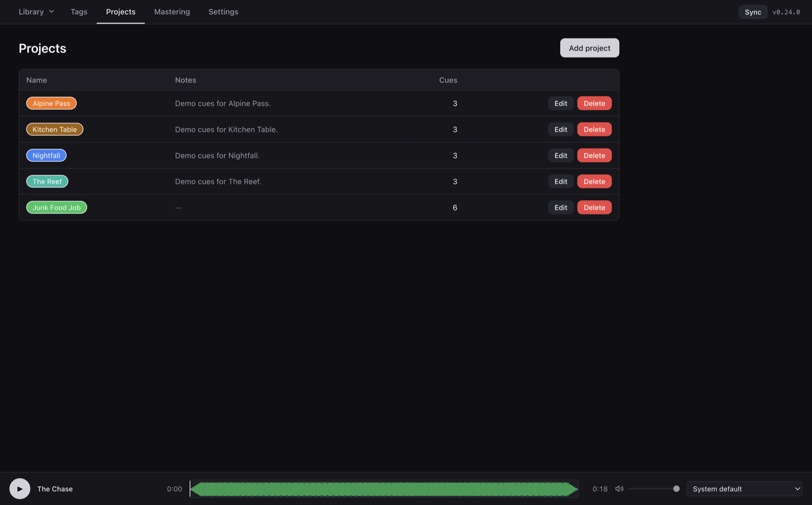The width and height of the screenshot is (812, 505).
Task: Click the brown Kitchen Table tag
Action: pyautogui.click(x=55, y=129)
